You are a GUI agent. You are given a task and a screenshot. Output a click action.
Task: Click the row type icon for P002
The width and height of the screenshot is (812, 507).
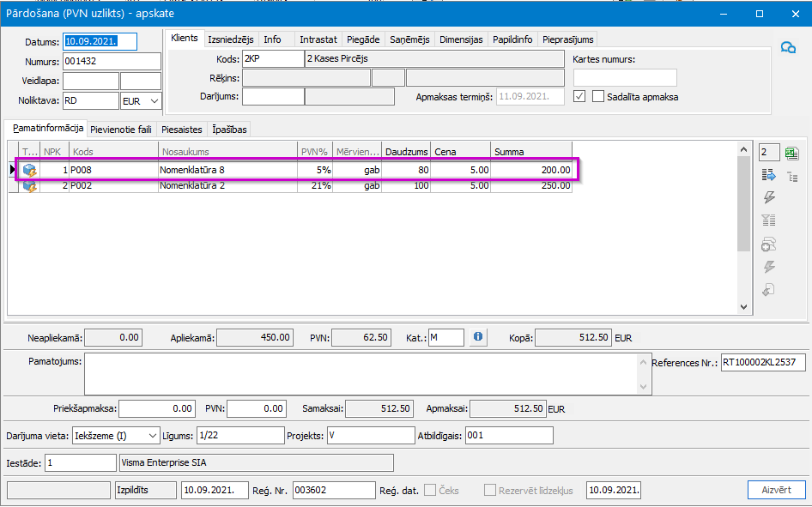click(x=29, y=185)
